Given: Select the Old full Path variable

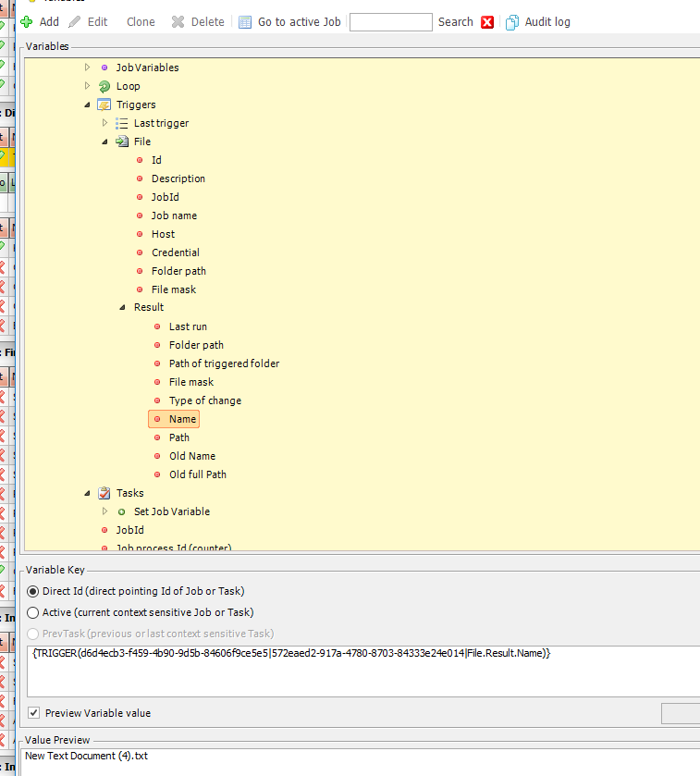Looking at the screenshot, I should click(197, 474).
